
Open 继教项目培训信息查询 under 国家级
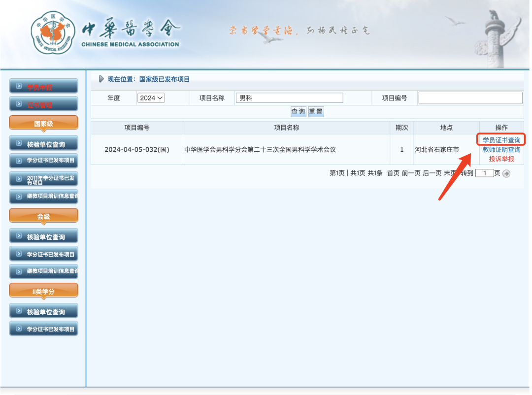click(43, 196)
